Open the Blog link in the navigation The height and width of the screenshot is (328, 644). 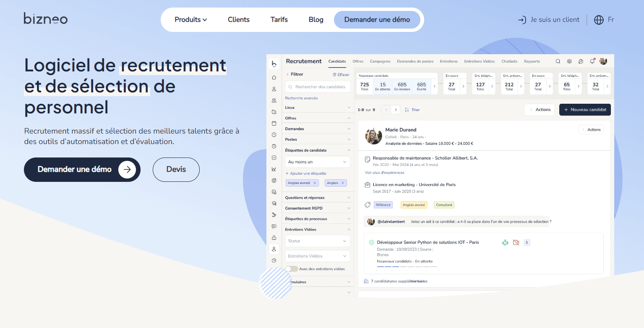(x=316, y=19)
